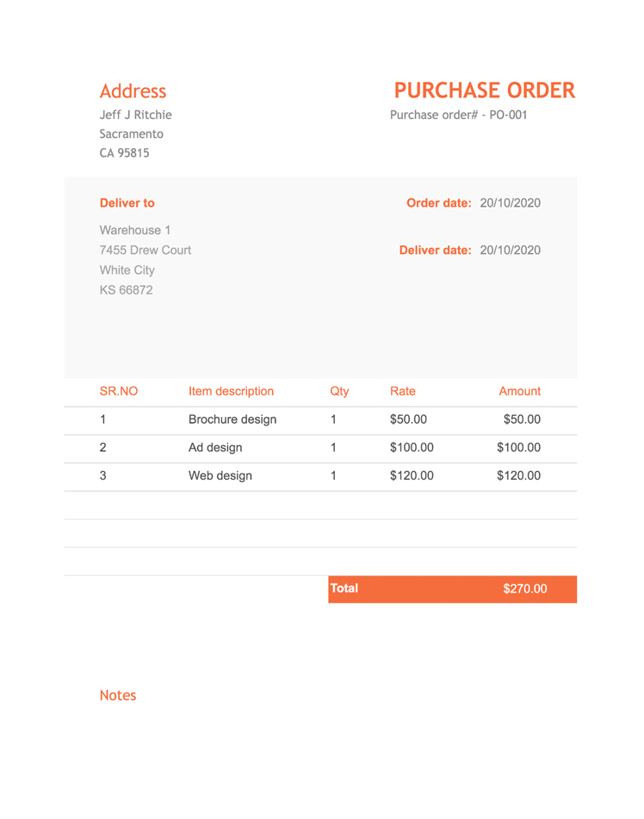Click the $270.00 total amount
The width and height of the screenshot is (644, 819).
pos(524,589)
